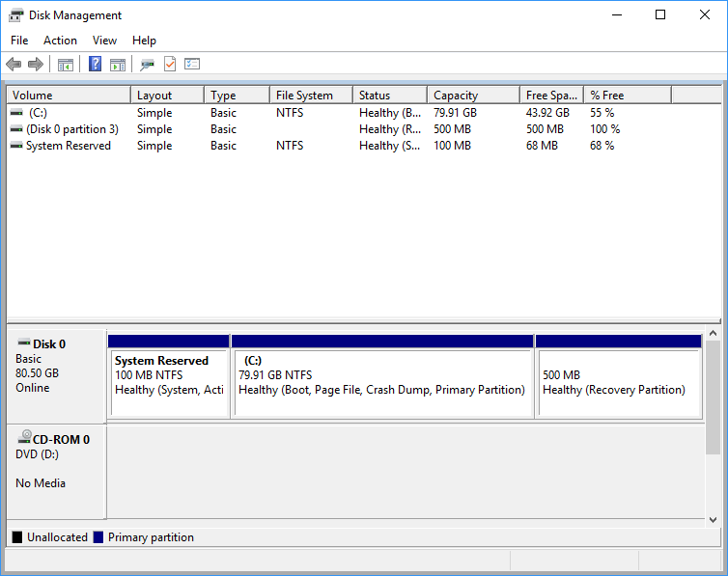The width and height of the screenshot is (728, 576).
Task: Click the Disk 0 Basic 80.50 GB label
Action: [56, 375]
